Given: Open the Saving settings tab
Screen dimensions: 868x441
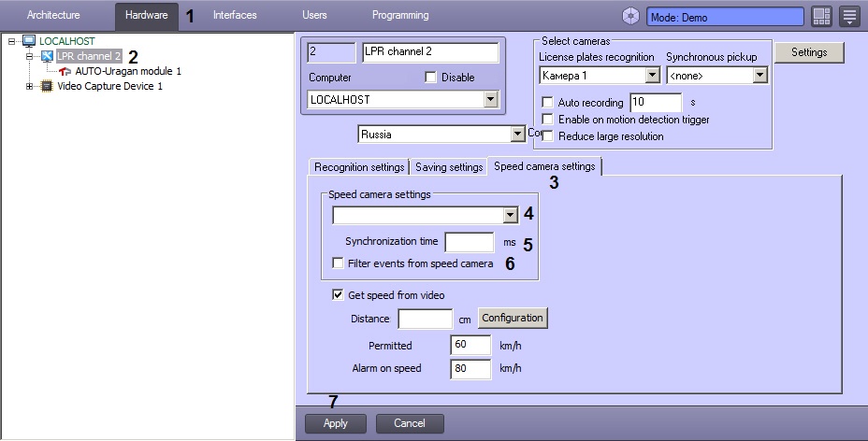Looking at the screenshot, I should point(449,167).
